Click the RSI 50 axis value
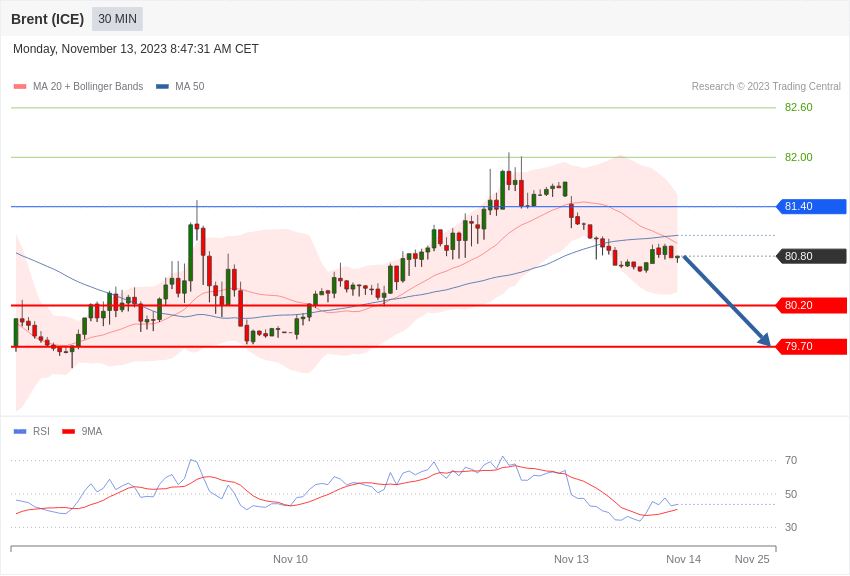The image size is (850, 576). [791, 494]
